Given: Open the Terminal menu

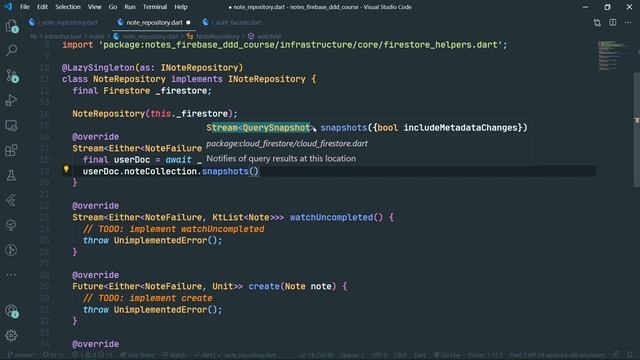Looking at the screenshot, I should (x=155, y=7).
